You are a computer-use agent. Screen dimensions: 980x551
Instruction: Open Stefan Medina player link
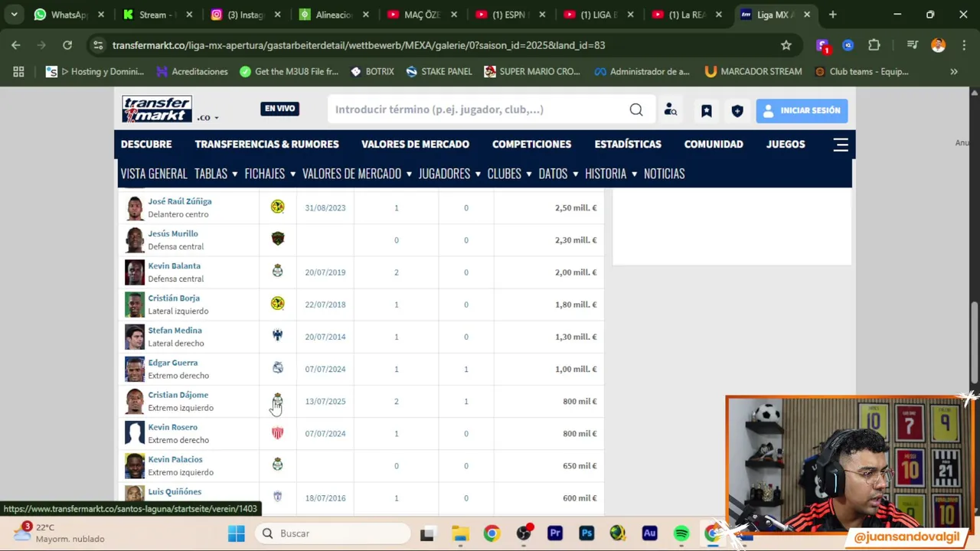[175, 331]
